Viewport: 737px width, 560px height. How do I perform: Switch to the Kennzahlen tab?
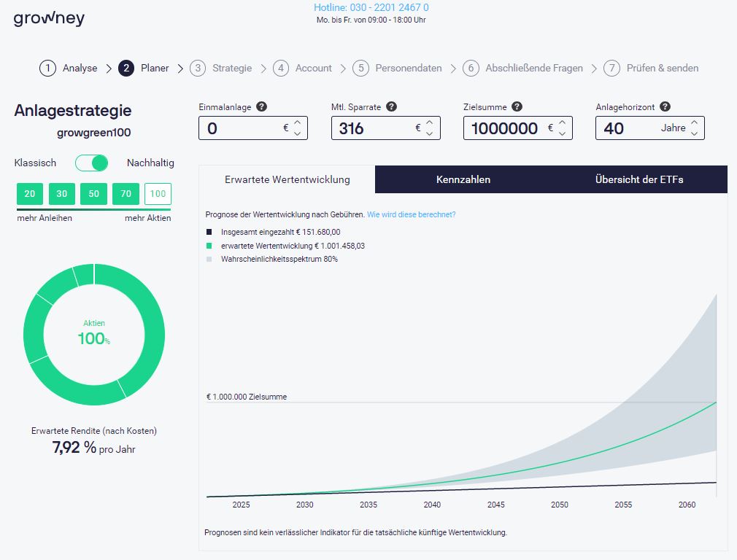(463, 179)
